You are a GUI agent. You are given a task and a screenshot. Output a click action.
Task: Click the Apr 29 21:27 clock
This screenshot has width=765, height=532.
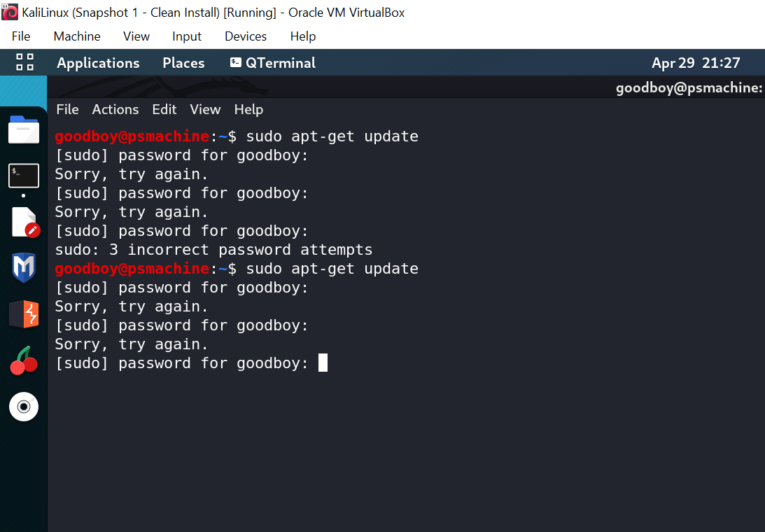[x=695, y=63]
